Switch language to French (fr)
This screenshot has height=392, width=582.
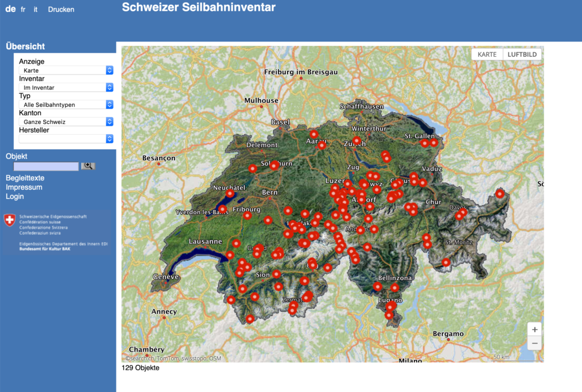(23, 10)
